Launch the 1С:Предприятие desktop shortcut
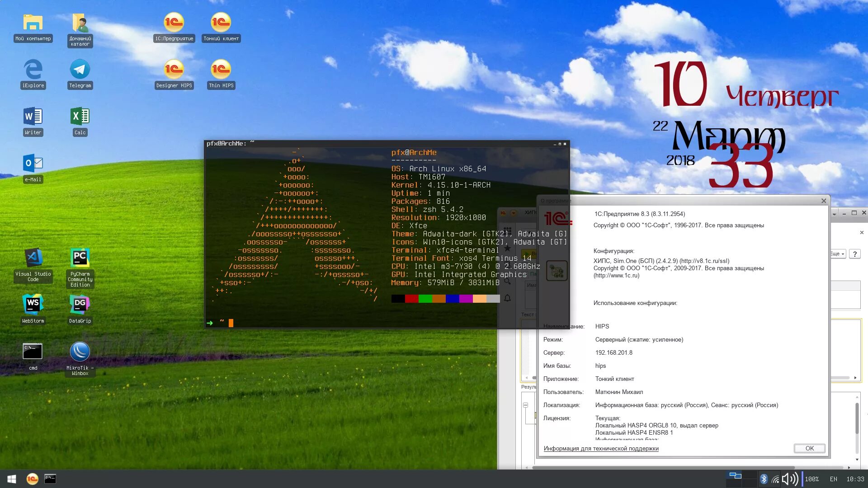The width and height of the screenshot is (868, 488). point(174,28)
